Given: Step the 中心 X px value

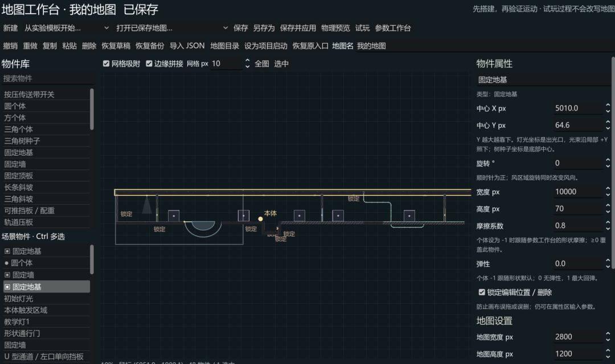Looking at the screenshot, I should click(608, 108).
